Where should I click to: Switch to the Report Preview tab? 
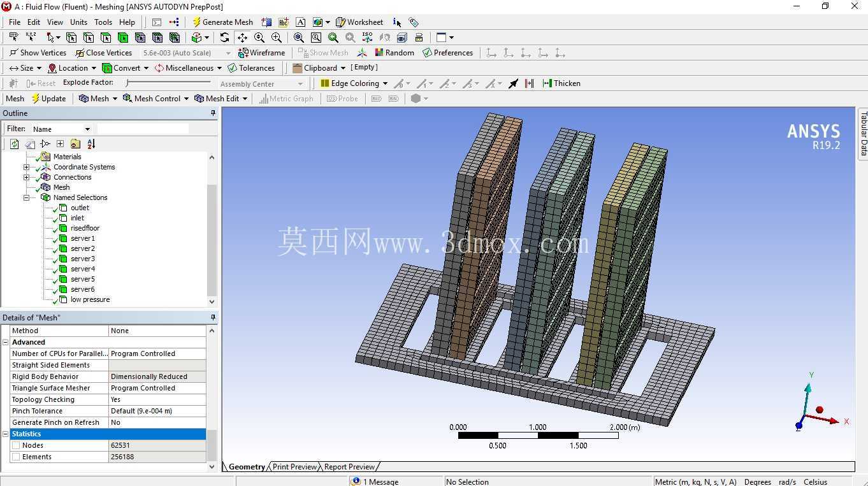[x=349, y=467]
